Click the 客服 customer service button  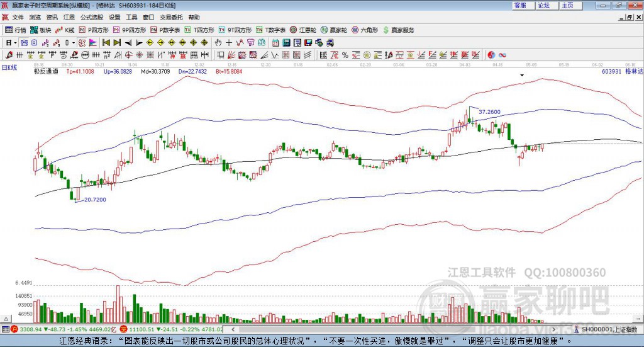[523, 5]
